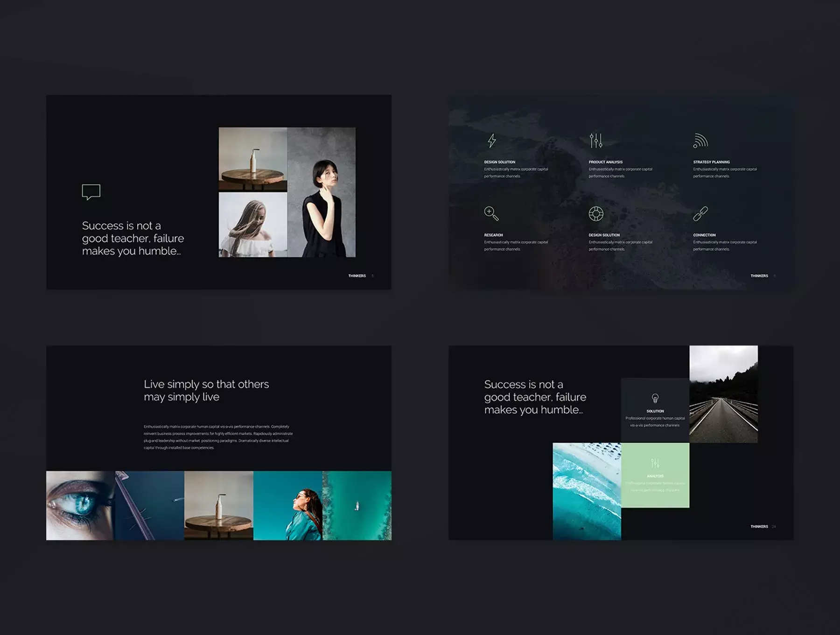Click the sliders icon on green Analysis tile
840x635 pixels.
point(655,463)
